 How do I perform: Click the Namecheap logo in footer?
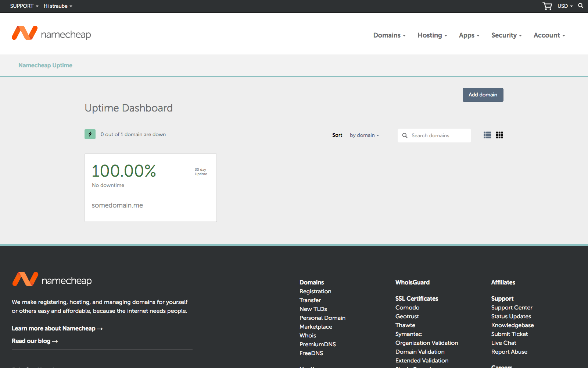[52, 280]
